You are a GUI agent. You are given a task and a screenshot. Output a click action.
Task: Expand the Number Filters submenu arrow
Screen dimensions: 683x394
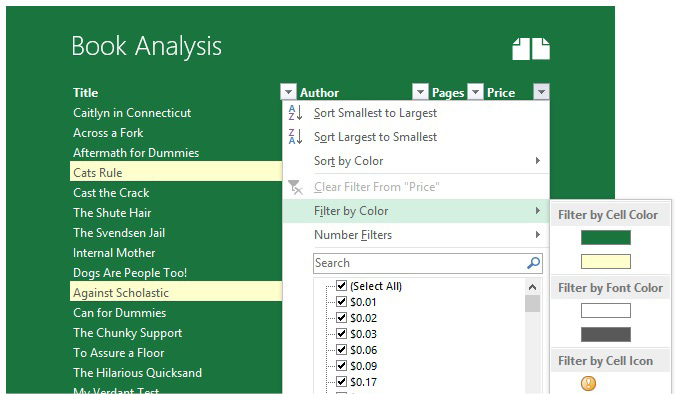(538, 235)
